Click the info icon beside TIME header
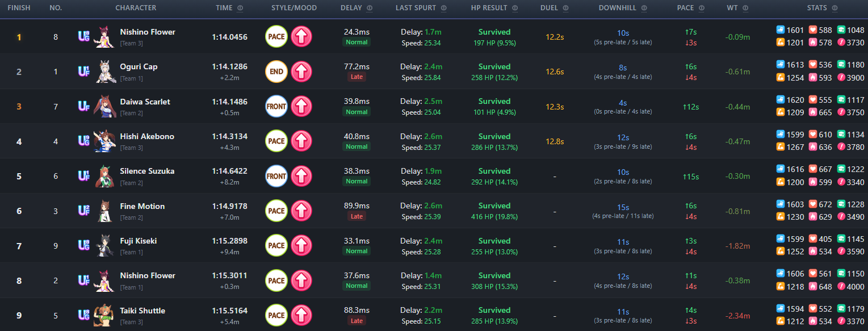Screen dimensions: 868x331 coord(240,9)
